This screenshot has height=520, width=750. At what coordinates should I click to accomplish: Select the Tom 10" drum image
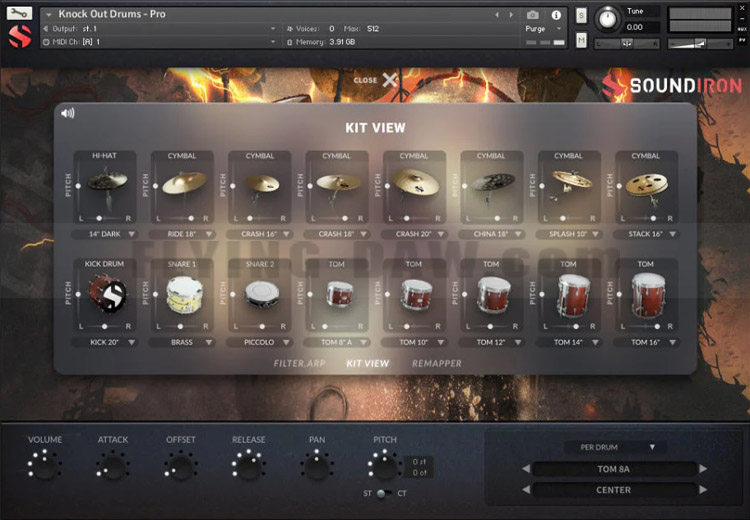pos(417,294)
